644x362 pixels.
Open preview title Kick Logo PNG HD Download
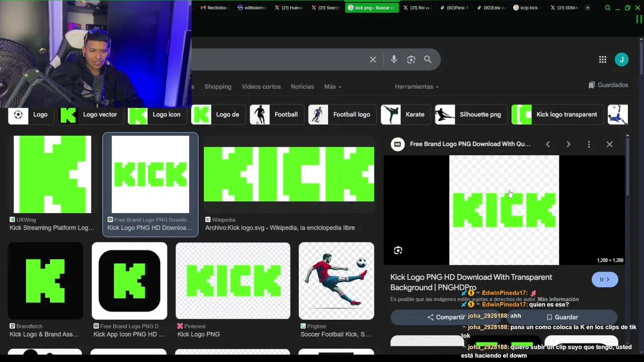coord(471,282)
